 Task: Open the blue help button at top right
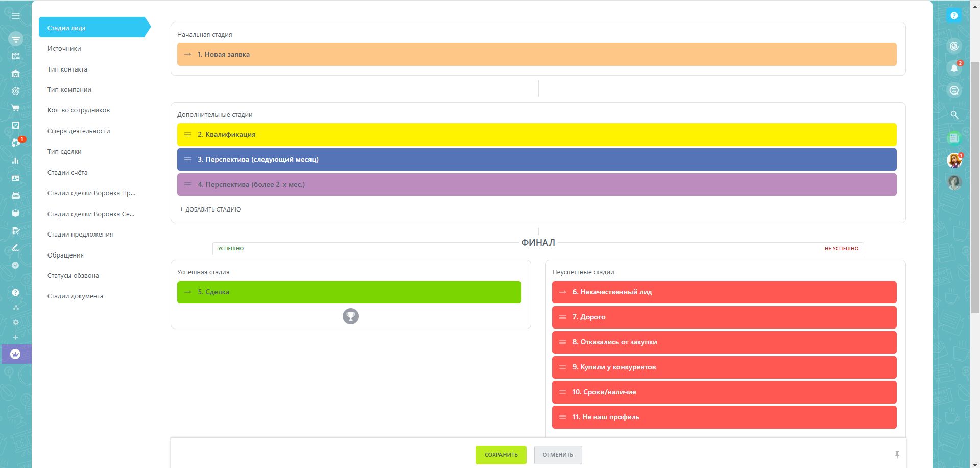pos(953,16)
